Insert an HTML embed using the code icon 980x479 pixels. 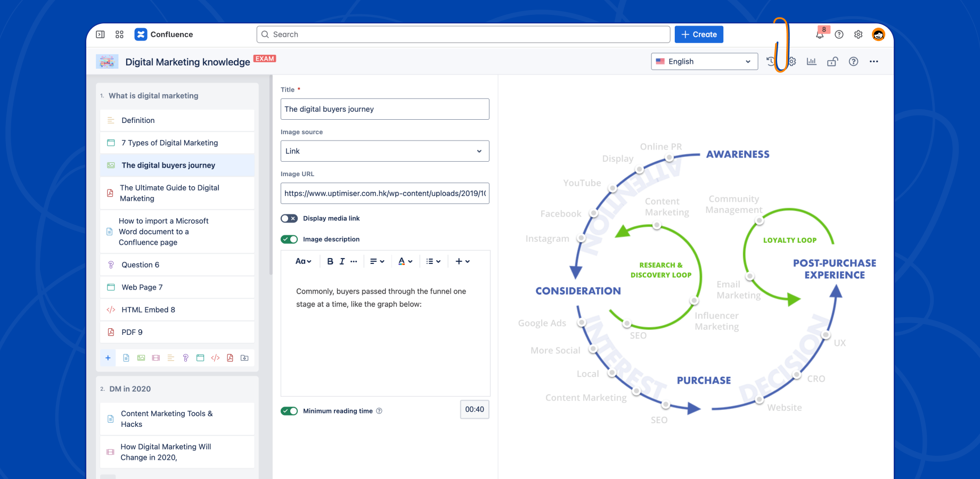pos(215,358)
